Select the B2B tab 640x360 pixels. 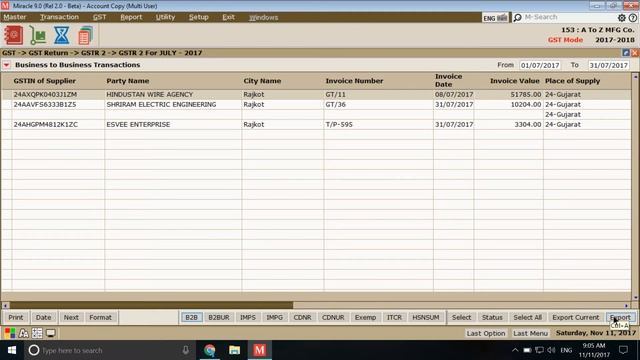tap(191, 317)
